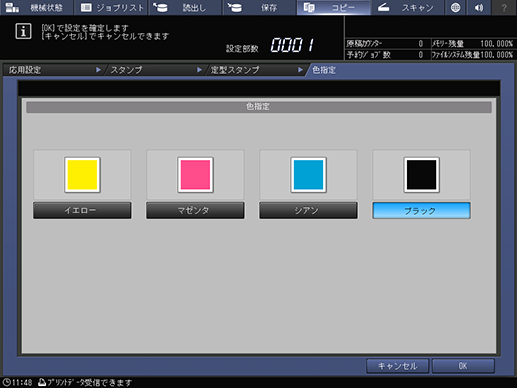The width and height of the screenshot is (517, 388).
Task: Choose the highlighted ブラック button
Action: 421,210
